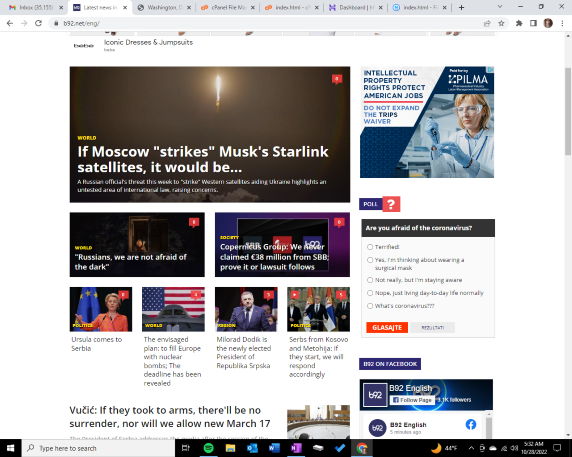
Task: Open Task View on the taskbar
Action: pos(186,448)
